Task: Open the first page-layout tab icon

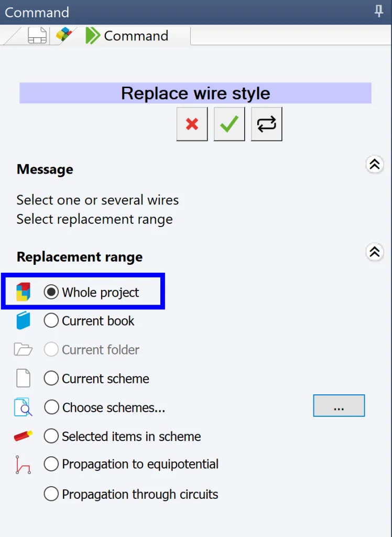Action: pos(37,36)
